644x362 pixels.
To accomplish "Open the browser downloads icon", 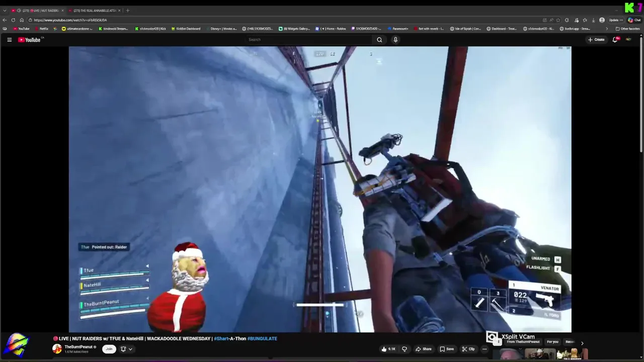I will (x=593, y=20).
